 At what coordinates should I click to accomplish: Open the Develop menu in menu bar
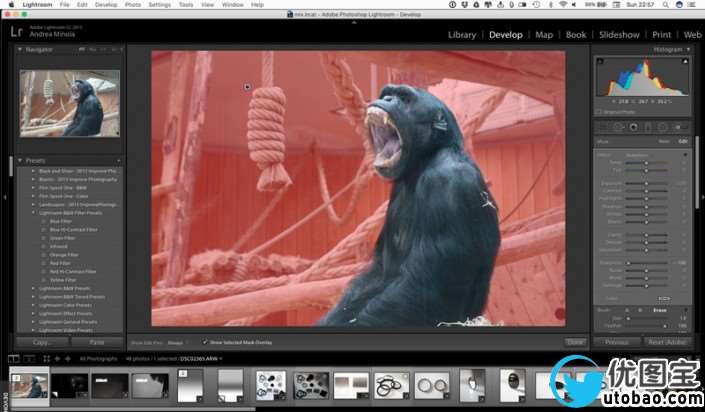105,5
